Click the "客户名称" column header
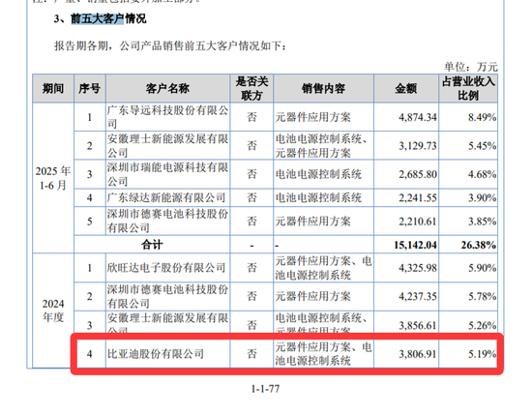 tap(167, 89)
